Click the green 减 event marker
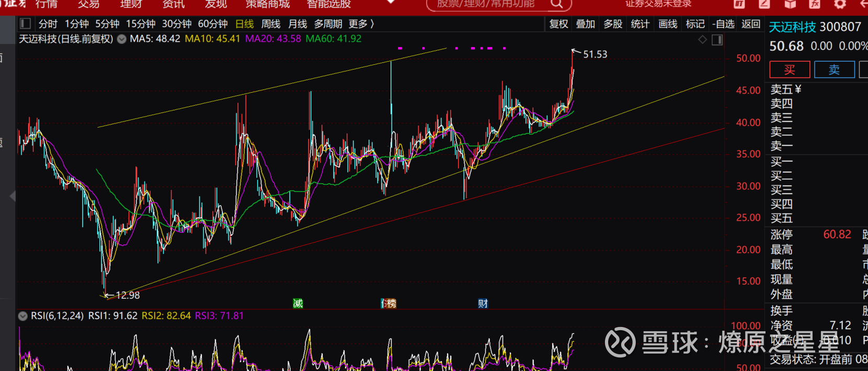 298,303
